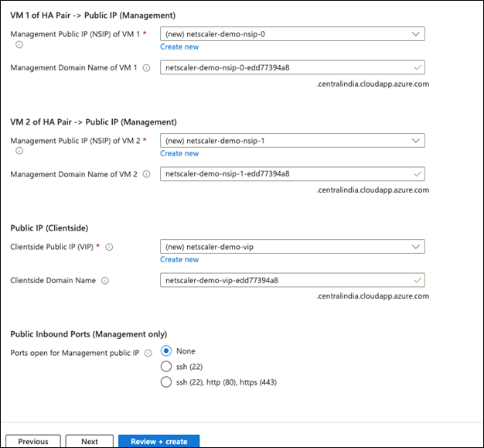Create new public IP for VM 1 management
This screenshot has height=448, width=484.
(x=179, y=47)
